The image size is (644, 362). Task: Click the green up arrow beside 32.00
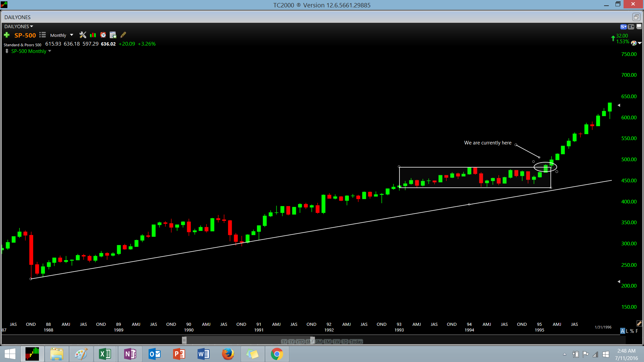point(613,38)
